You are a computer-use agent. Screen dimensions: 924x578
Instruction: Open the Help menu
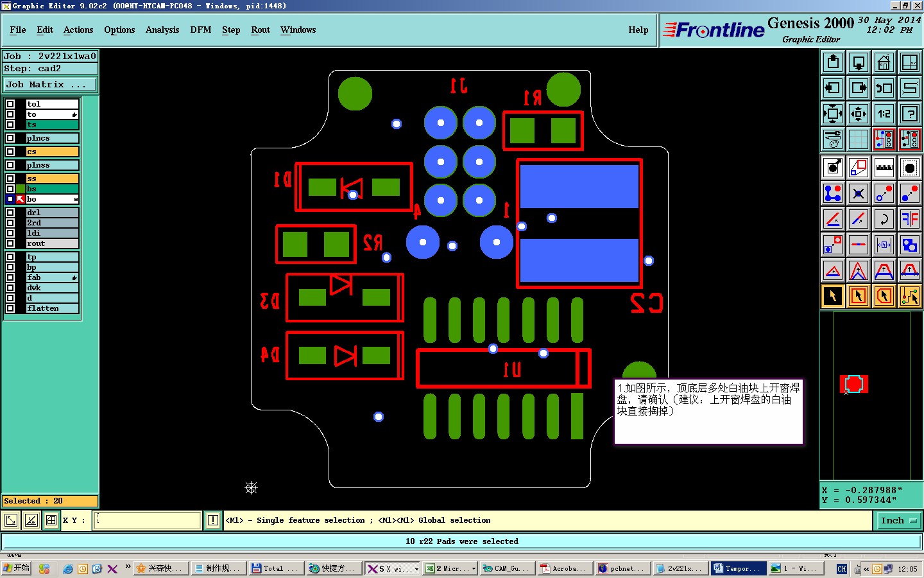(x=638, y=30)
